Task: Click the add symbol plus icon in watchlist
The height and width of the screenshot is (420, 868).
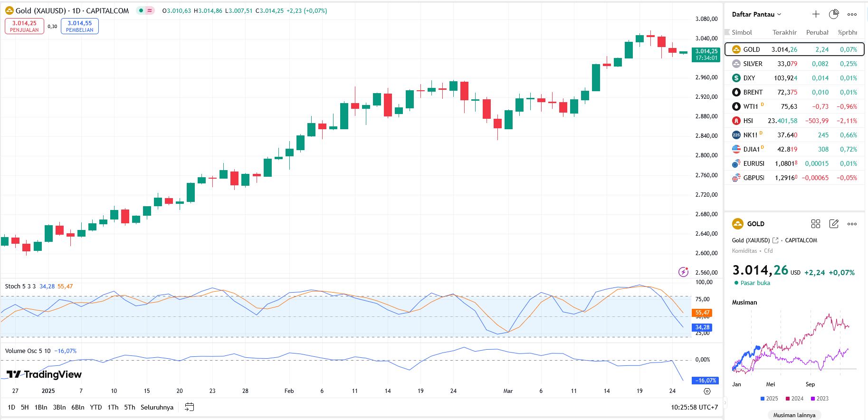Action: (816, 14)
